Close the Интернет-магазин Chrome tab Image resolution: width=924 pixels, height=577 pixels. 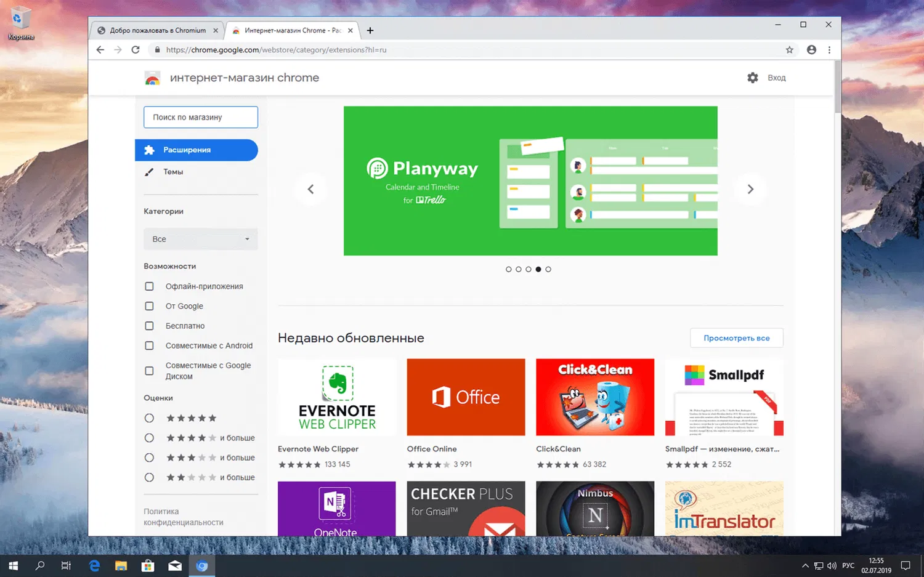[x=350, y=30]
